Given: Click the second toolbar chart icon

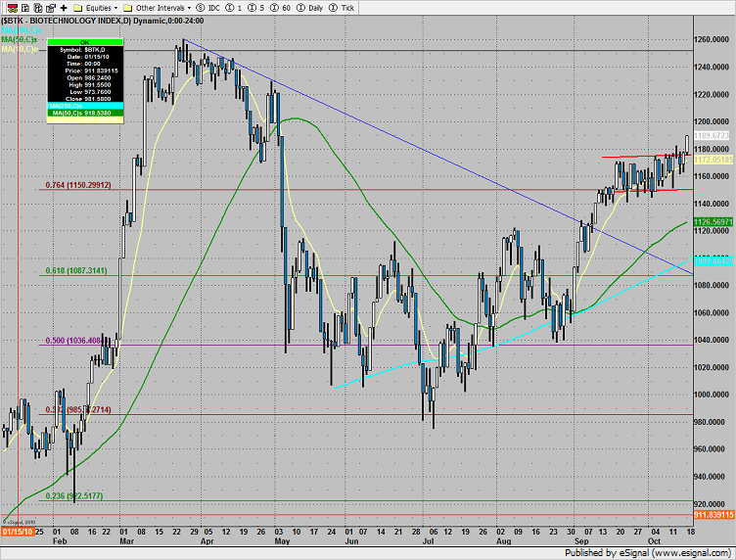Looking at the screenshot, I should (25, 8).
